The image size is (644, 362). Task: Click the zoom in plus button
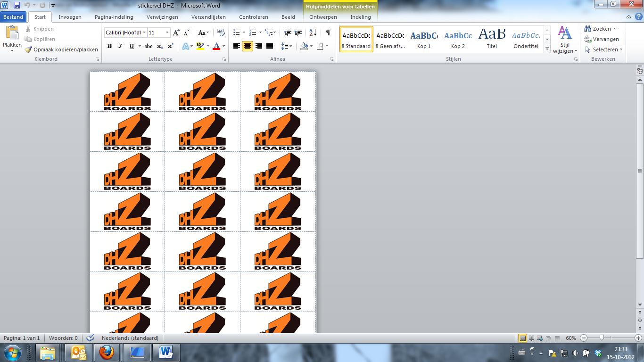(638, 338)
